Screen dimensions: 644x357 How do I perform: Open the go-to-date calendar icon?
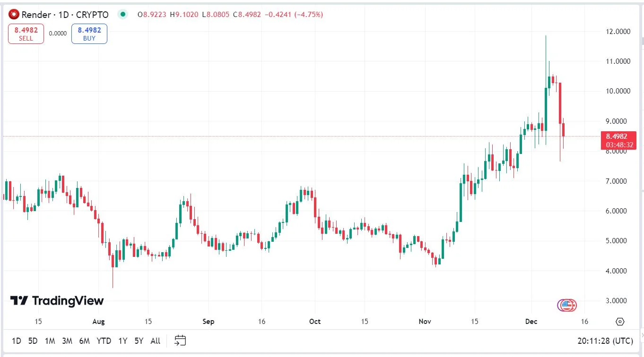180,340
